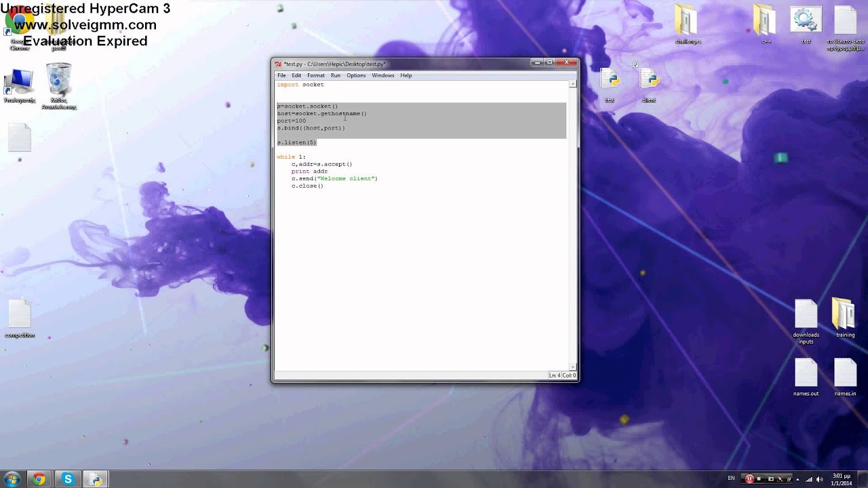The image size is (868, 488).
Task: Open the 'training' folder on desktop
Action: pos(845,319)
